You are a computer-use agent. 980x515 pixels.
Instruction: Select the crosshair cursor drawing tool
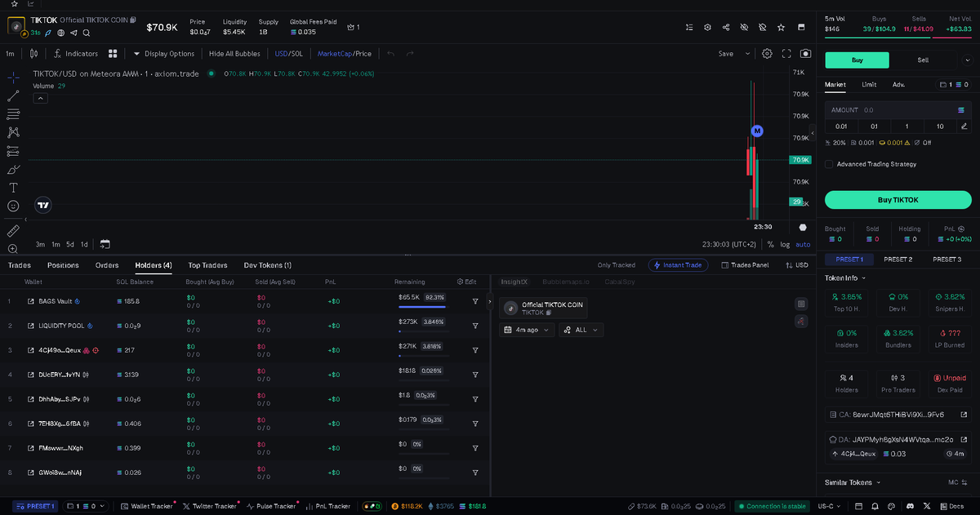pyautogui.click(x=14, y=77)
